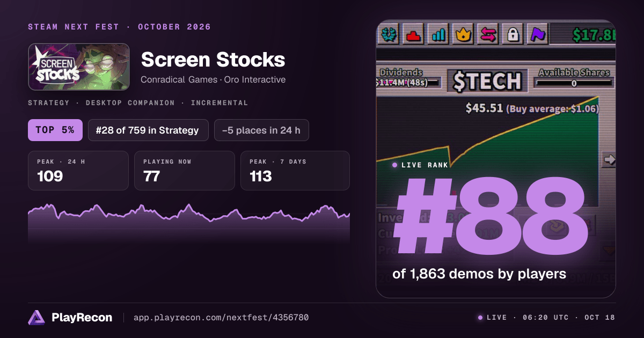Viewport: 644px width, 338px height.
Task: Click the purple flag icon
Action: tap(538, 35)
